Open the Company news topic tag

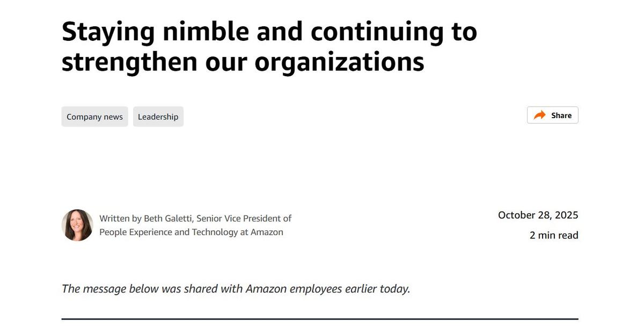[x=94, y=116]
